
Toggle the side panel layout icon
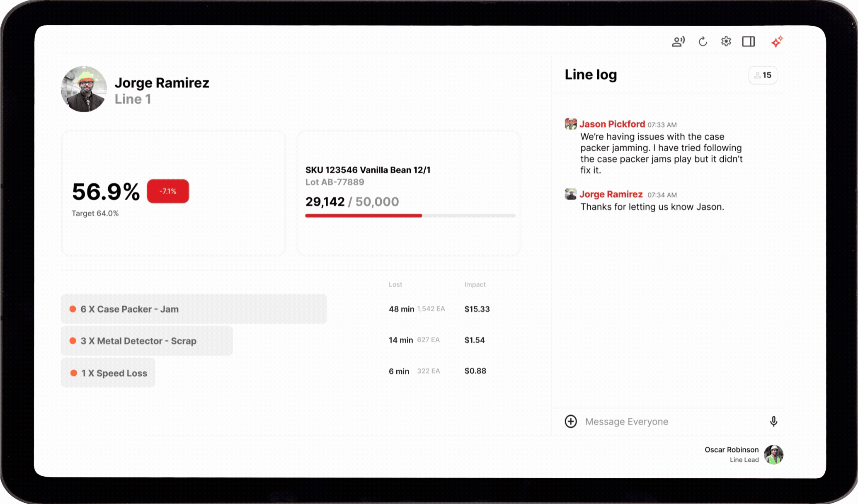(748, 41)
